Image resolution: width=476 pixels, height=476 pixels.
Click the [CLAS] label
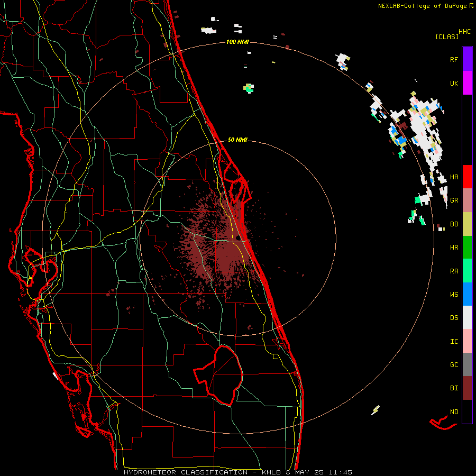tap(447, 36)
